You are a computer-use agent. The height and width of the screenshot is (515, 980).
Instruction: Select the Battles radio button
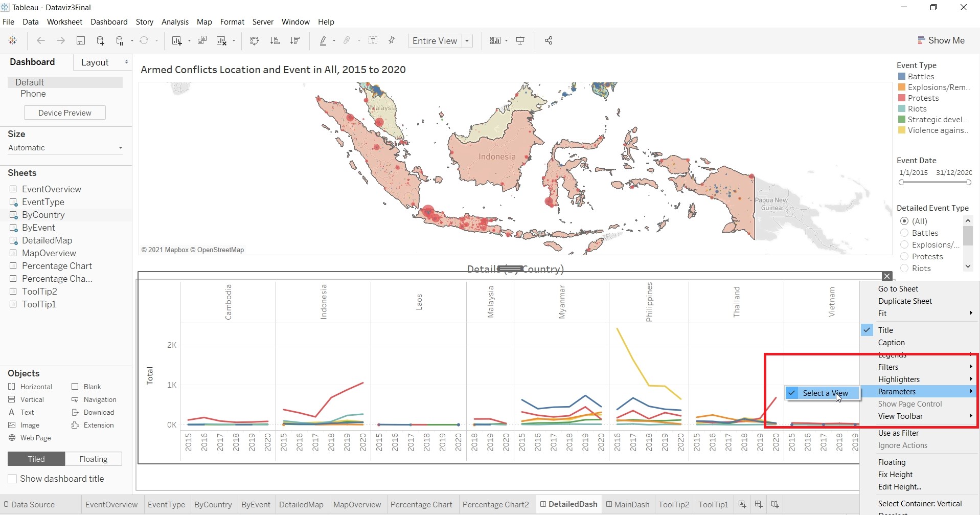904,233
